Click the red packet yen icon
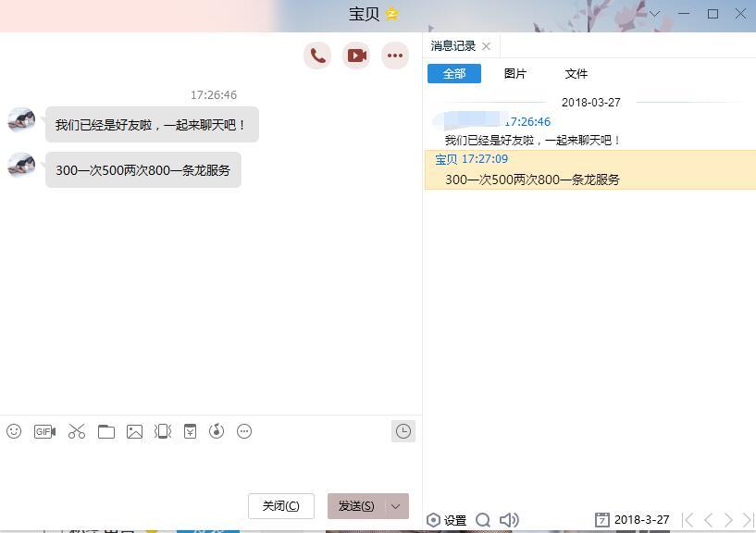756x533 pixels. point(190,431)
